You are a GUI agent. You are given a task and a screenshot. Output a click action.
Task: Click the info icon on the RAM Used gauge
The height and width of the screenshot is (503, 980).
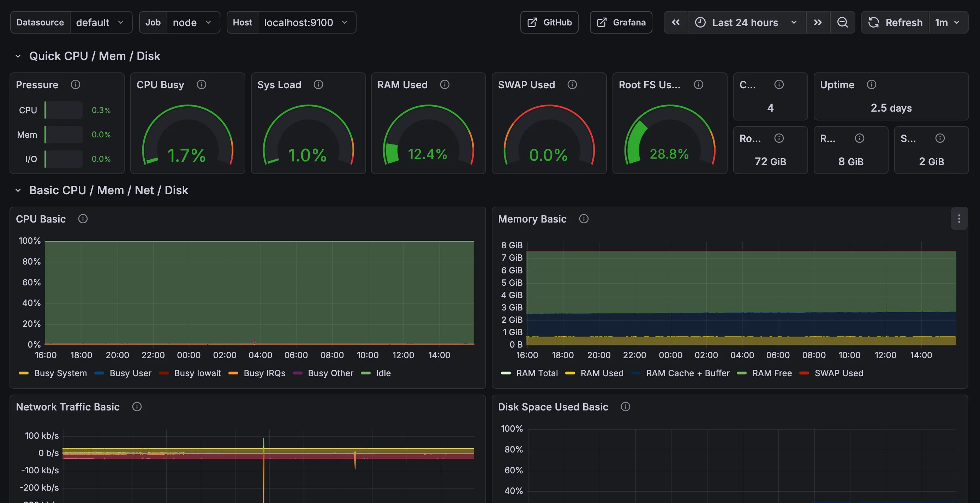[x=445, y=84]
